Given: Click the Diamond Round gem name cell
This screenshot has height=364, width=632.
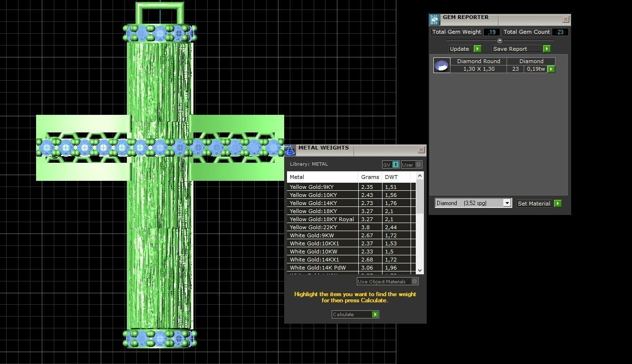Looking at the screenshot, I should pyautogui.click(x=479, y=61).
